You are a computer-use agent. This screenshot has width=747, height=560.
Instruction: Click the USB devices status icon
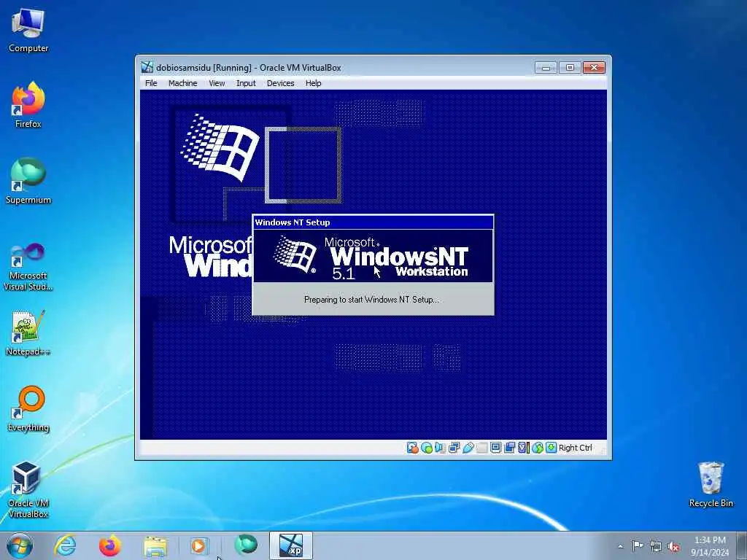coord(468,448)
